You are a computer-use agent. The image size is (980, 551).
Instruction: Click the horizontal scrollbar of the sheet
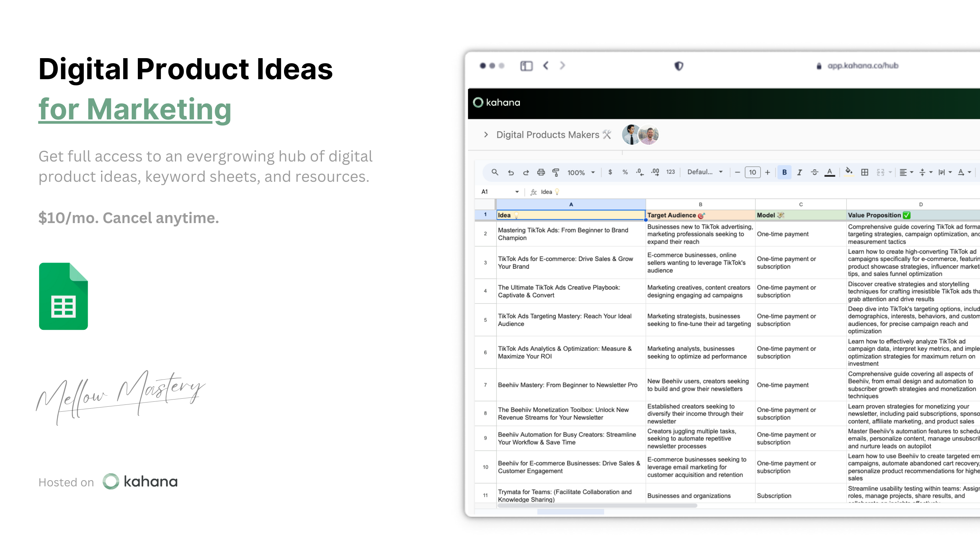(597, 505)
